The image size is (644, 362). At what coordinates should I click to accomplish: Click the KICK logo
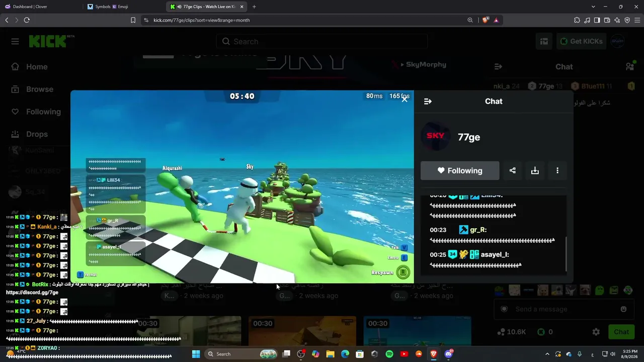[48, 41]
